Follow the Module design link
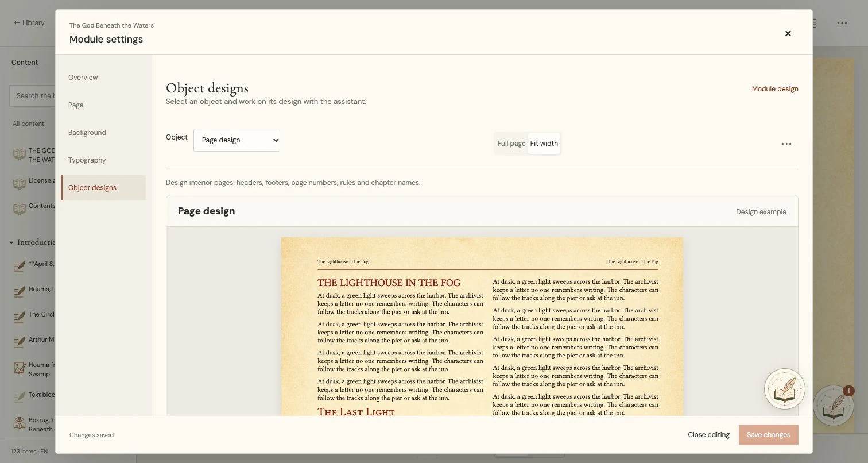 click(x=775, y=89)
